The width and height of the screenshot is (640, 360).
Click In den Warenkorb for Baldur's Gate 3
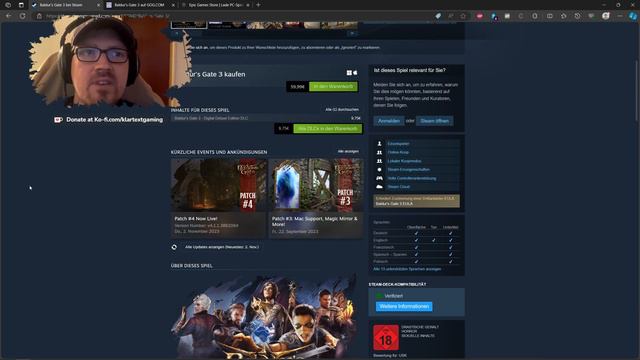[x=333, y=87]
